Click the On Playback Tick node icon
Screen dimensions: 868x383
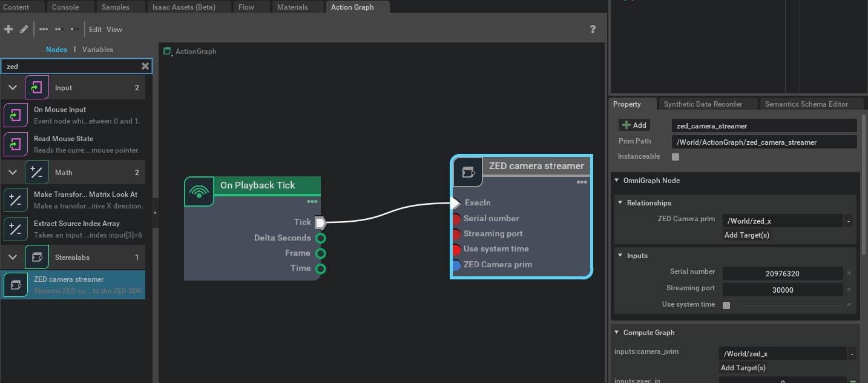(199, 191)
